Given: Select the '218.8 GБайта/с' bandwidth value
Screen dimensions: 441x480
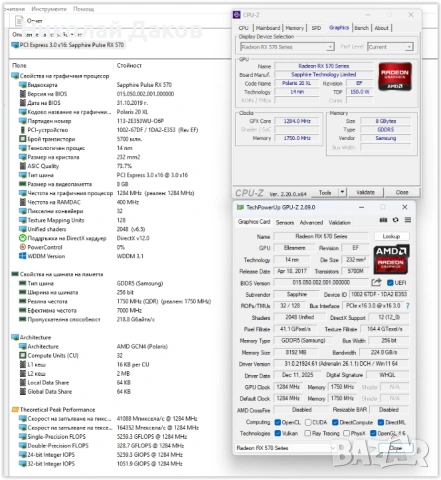Looking at the screenshot, I should 136,319.
